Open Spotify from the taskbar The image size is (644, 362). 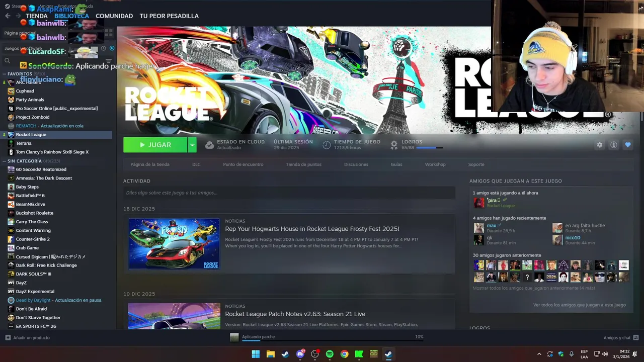point(330,354)
